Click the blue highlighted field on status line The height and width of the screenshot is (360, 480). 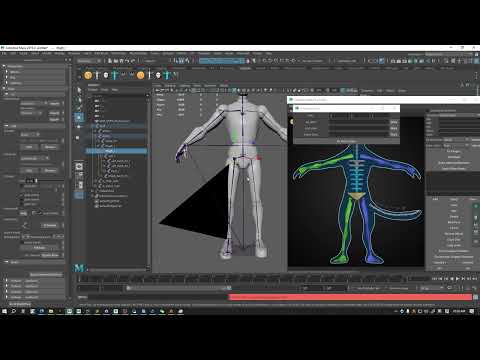click(222, 61)
